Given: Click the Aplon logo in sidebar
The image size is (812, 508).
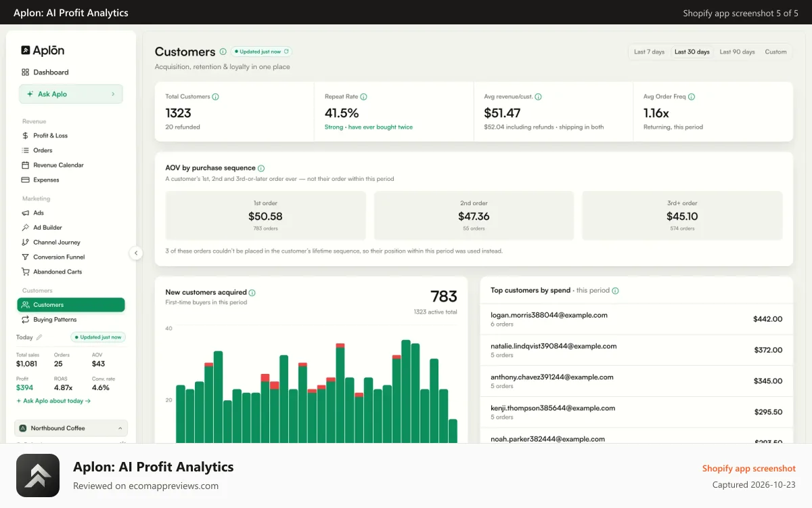Looking at the screenshot, I should (x=43, y=50).
